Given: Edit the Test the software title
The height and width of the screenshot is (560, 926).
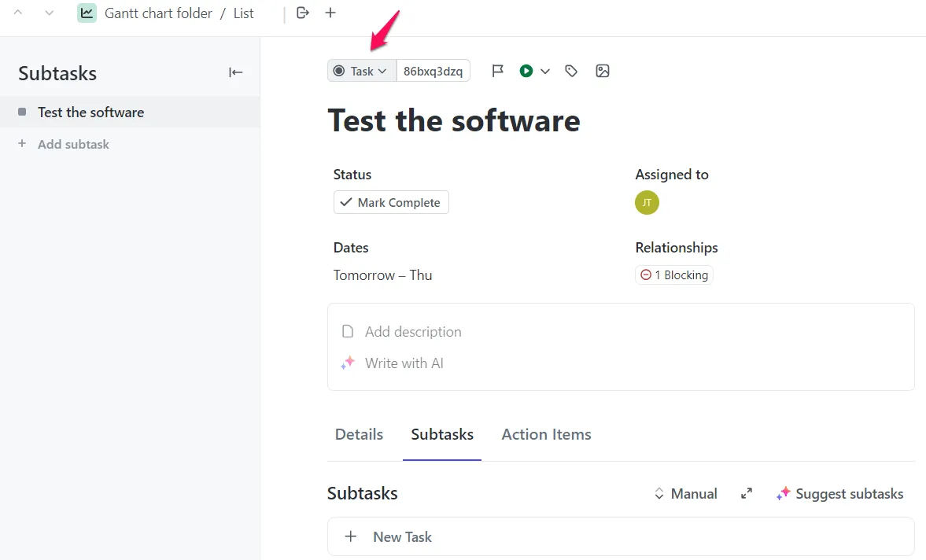Looking at the screenshot, I should click(454, 120).
